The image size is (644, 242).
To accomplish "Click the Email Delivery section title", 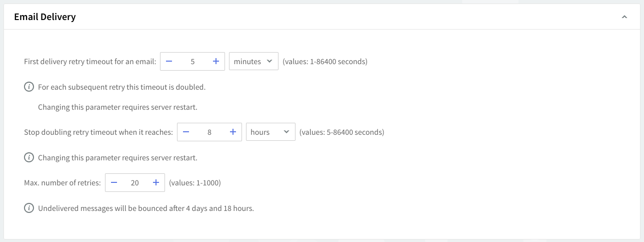I will [x=45, y=17].
